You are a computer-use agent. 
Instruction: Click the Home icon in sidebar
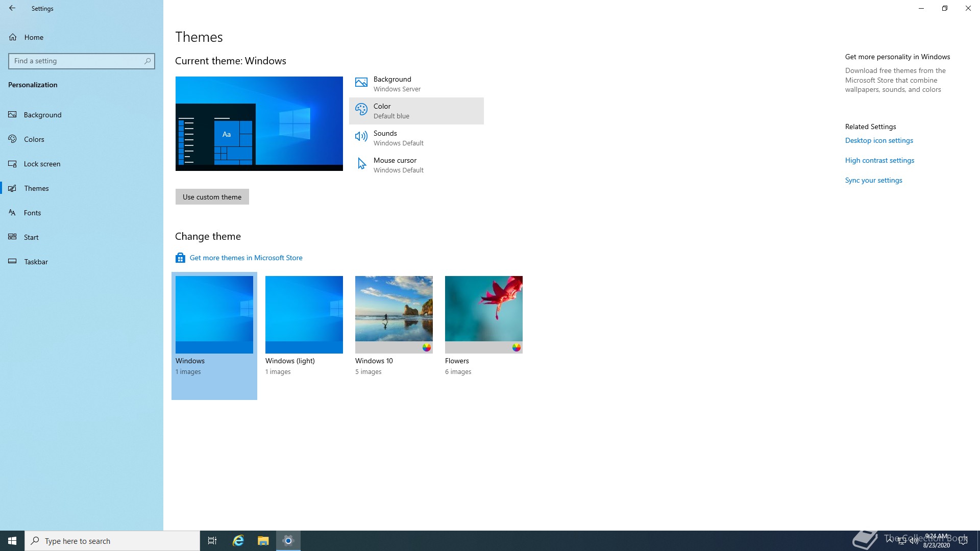pyautogui.click(x=13, y=37)
